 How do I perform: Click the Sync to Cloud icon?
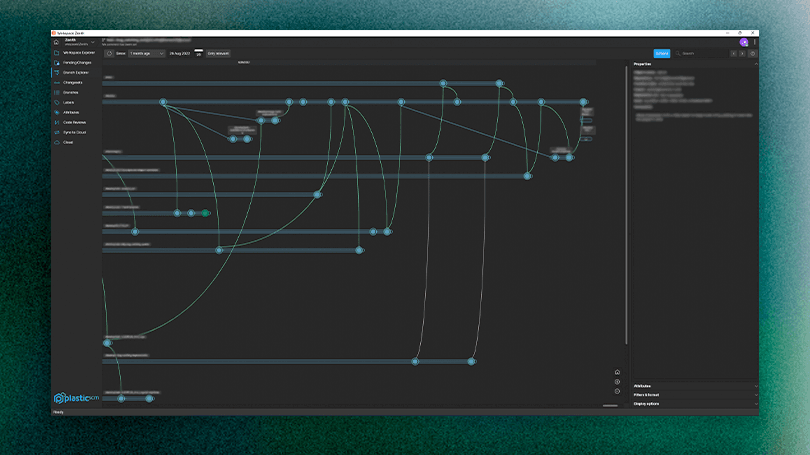coord(57,132)
